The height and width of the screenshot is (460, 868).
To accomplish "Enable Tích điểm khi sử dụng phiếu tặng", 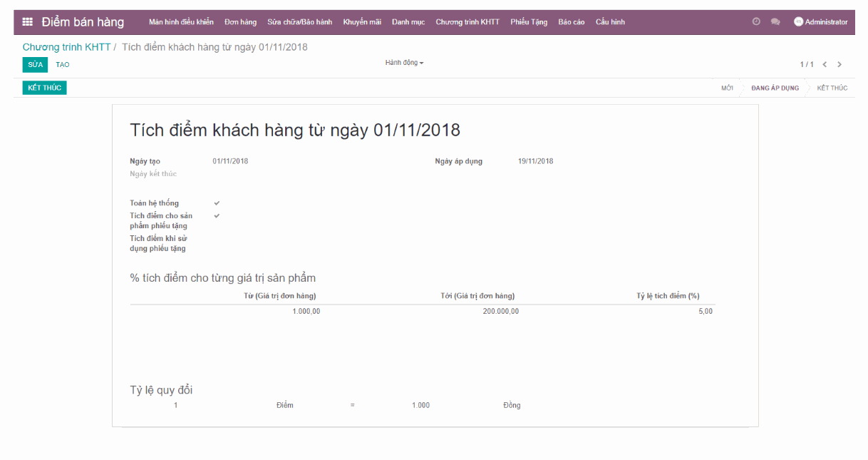I will tap(216, 239).
